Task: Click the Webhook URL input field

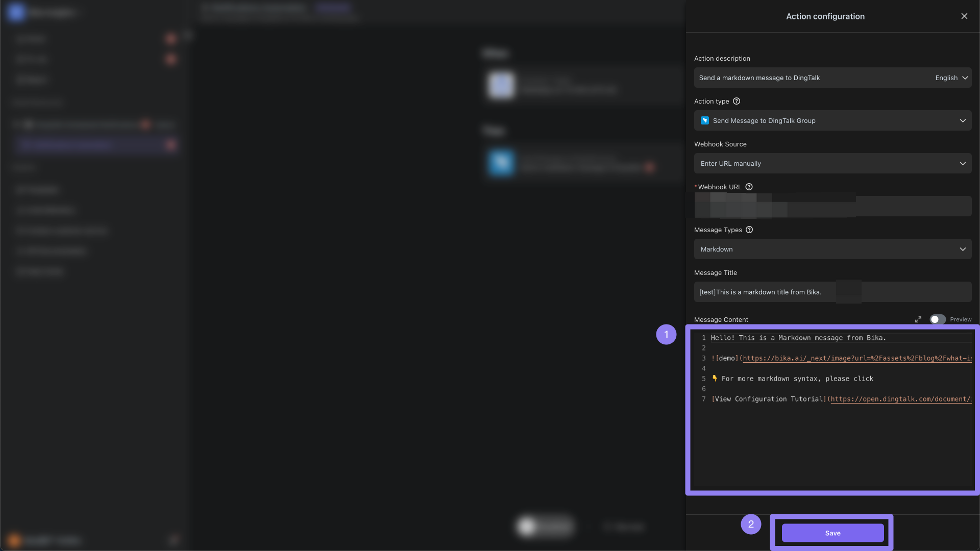Action: coord(832,206)
